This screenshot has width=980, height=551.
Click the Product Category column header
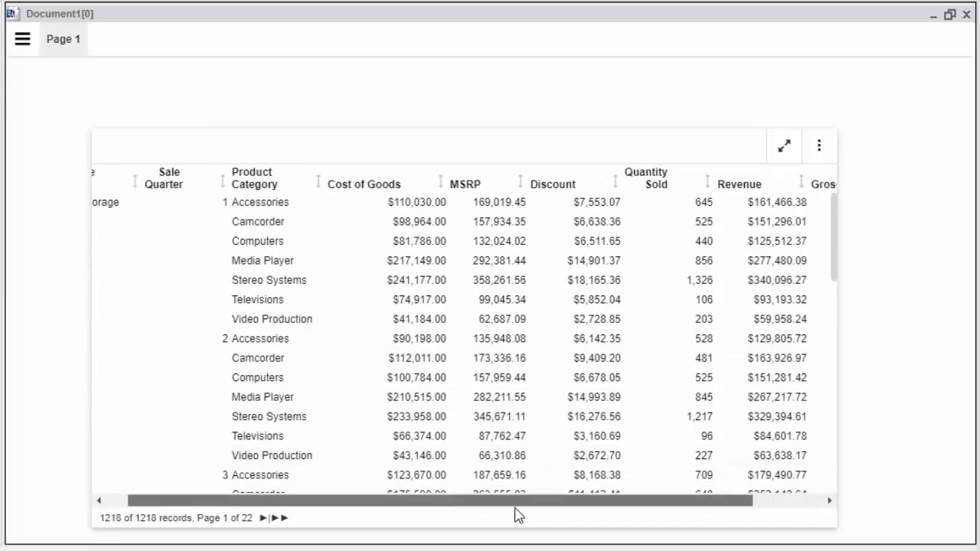[254, 178]
